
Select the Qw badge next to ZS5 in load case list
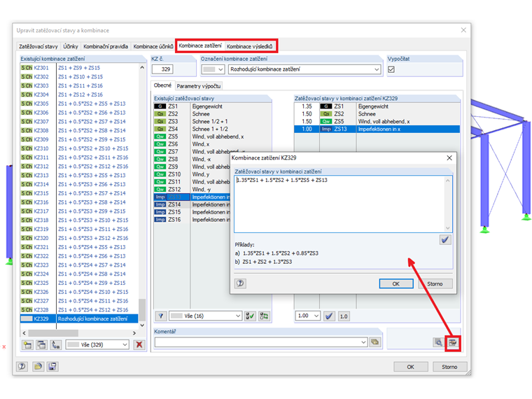click(x=160, y=136)
